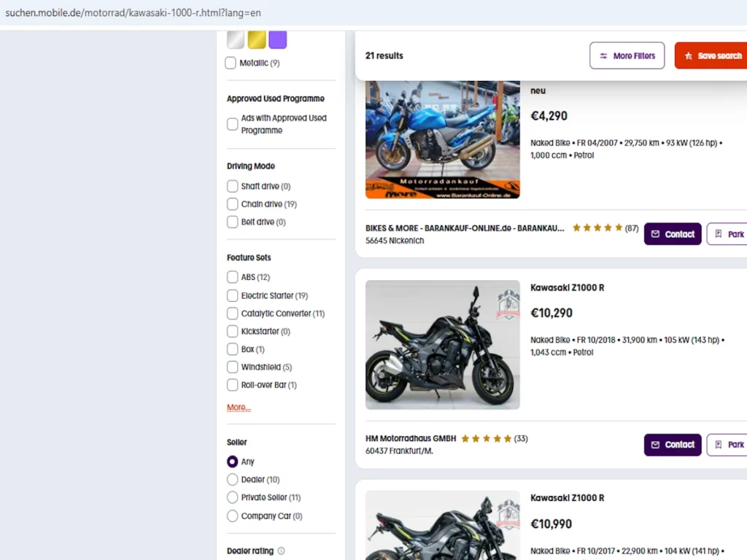The image size is (747, 560).
Task: Open the More Filters button
Action: coord(627,55)
